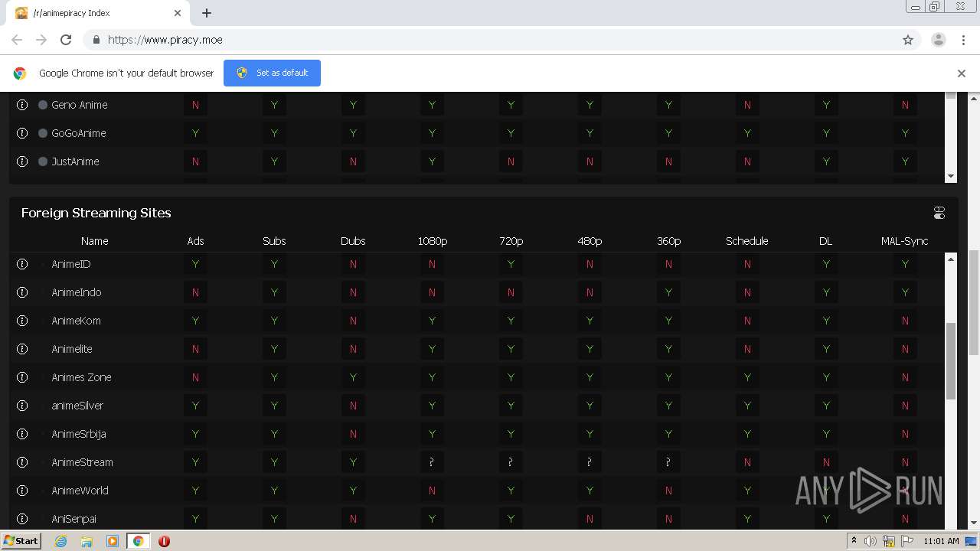Sort by 720p column header
This screenshot has height=551, width=980.
click(x=511, y=241)
